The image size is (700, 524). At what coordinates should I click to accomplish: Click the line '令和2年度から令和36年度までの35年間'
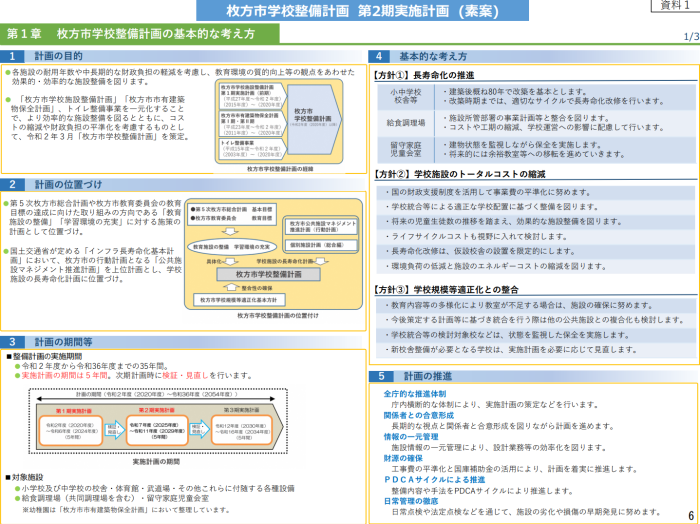[95, 366]
